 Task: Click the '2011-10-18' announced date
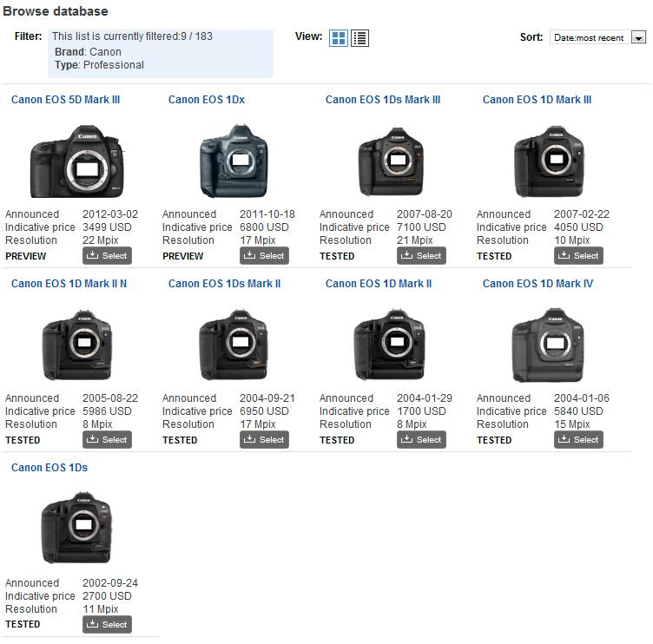(x=267, y=214)
